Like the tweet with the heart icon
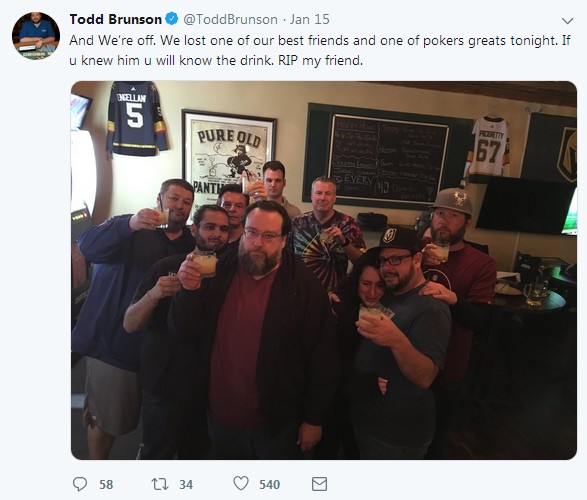 [241, 483]
